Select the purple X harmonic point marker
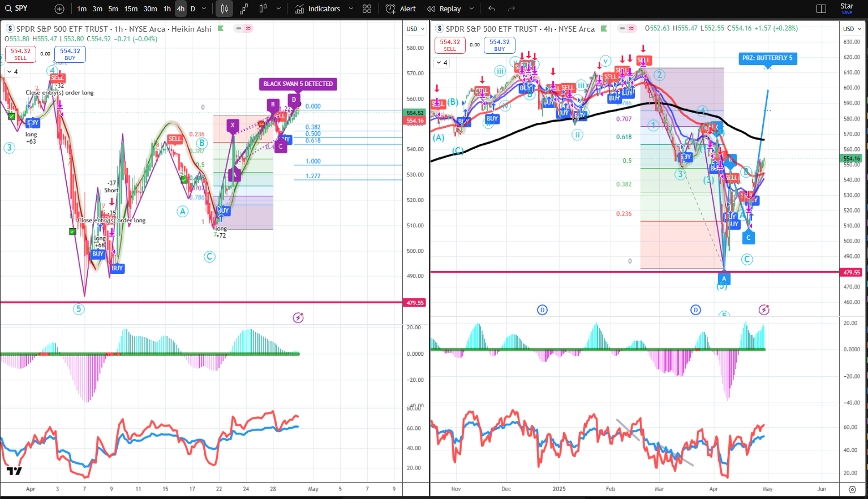868x499 pixels. (x=233, y=126)
